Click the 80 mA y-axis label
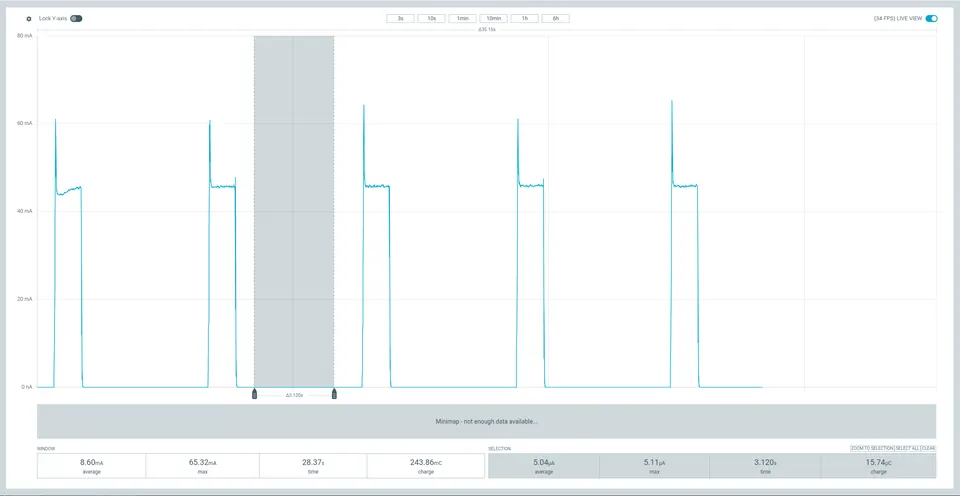This screenshot has height=496, width=960. 24,36
